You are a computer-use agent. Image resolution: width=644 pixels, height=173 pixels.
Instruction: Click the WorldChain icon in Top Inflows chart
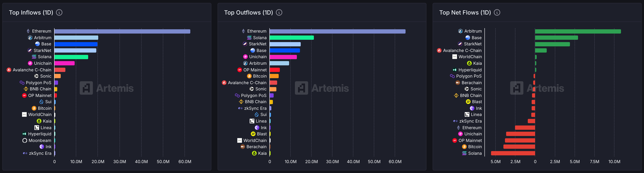click(24, 115)
